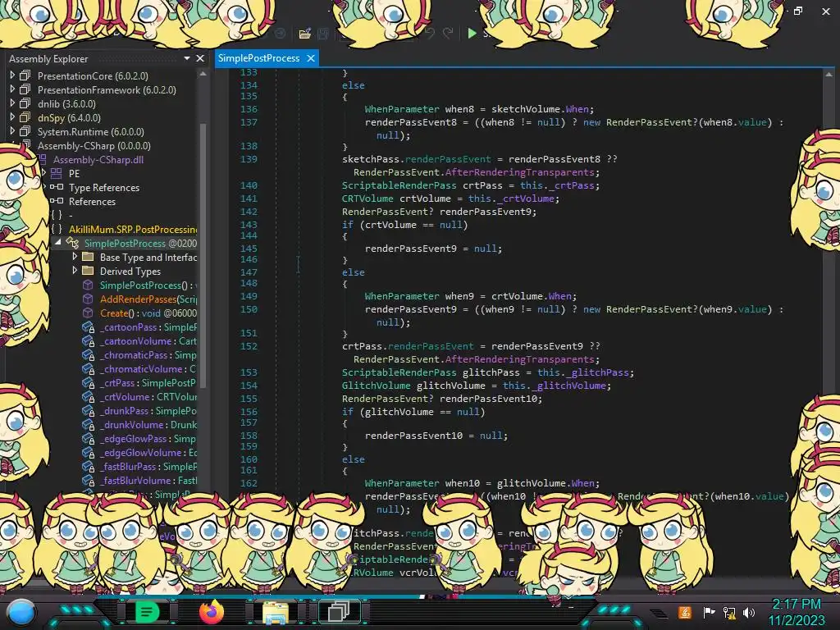Click the _edgeGlowVolume field icon
This screenshot has width=840, height=630.
(88, 452)
